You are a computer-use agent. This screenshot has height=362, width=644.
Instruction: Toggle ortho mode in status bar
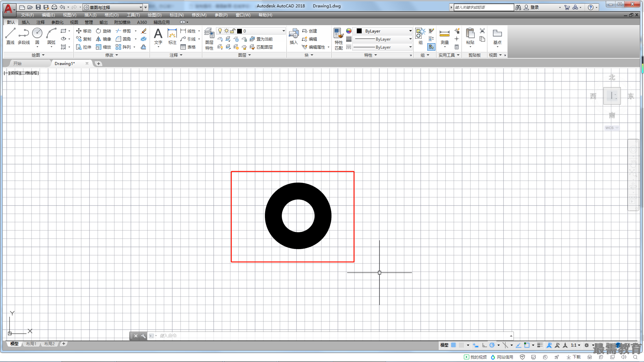click(x=484, y=345)
